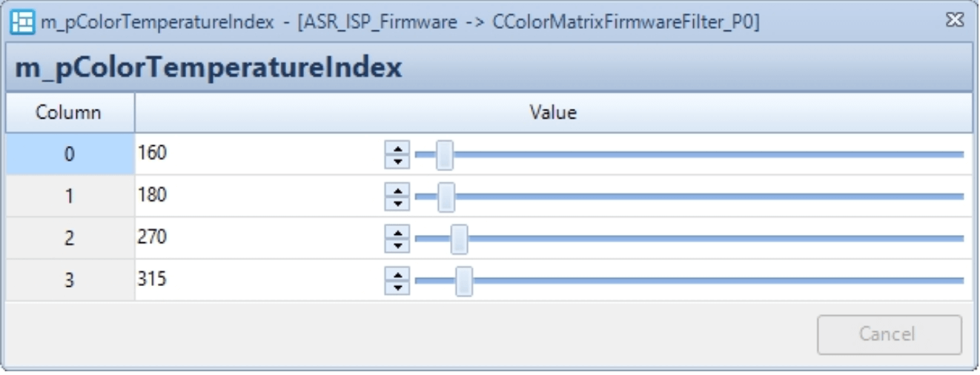Decrement row 3 value with down spinner arrow

397,285
